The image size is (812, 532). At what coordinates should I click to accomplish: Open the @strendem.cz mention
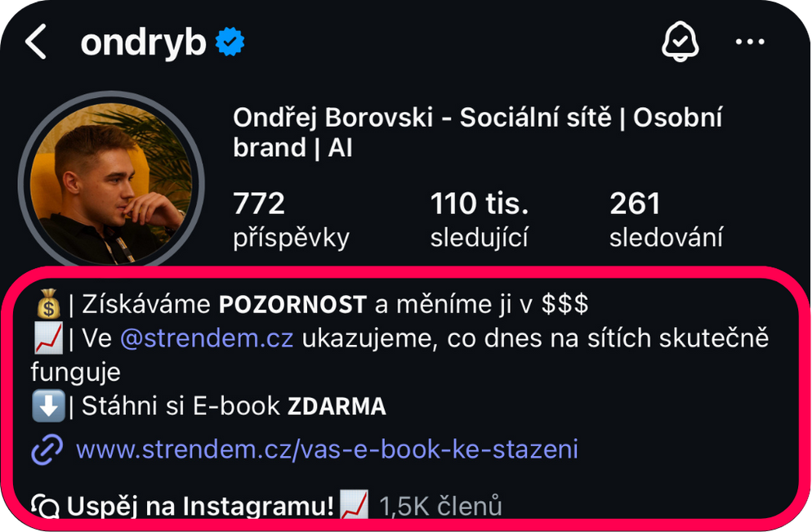click(207, 338)
